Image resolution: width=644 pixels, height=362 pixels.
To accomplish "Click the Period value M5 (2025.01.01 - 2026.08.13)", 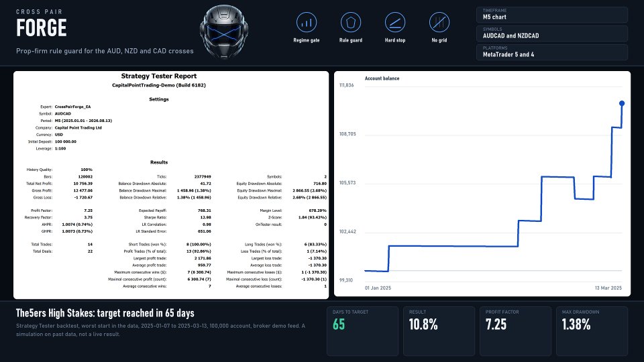I will pos(83,121).
